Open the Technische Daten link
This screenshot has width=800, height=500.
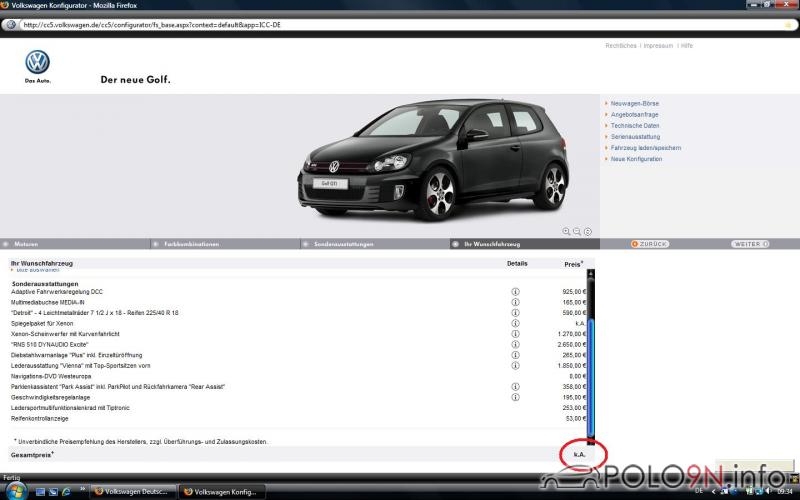click(x=635, y=125)
